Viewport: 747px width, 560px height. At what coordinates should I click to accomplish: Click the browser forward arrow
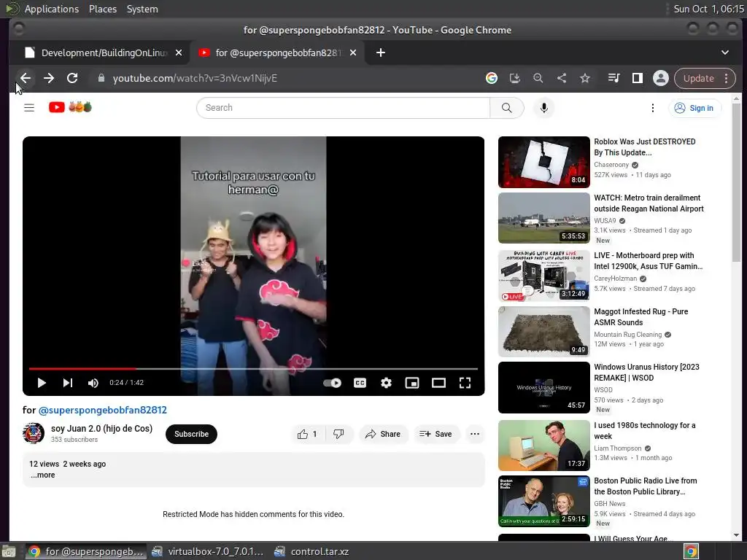point(49,78)
